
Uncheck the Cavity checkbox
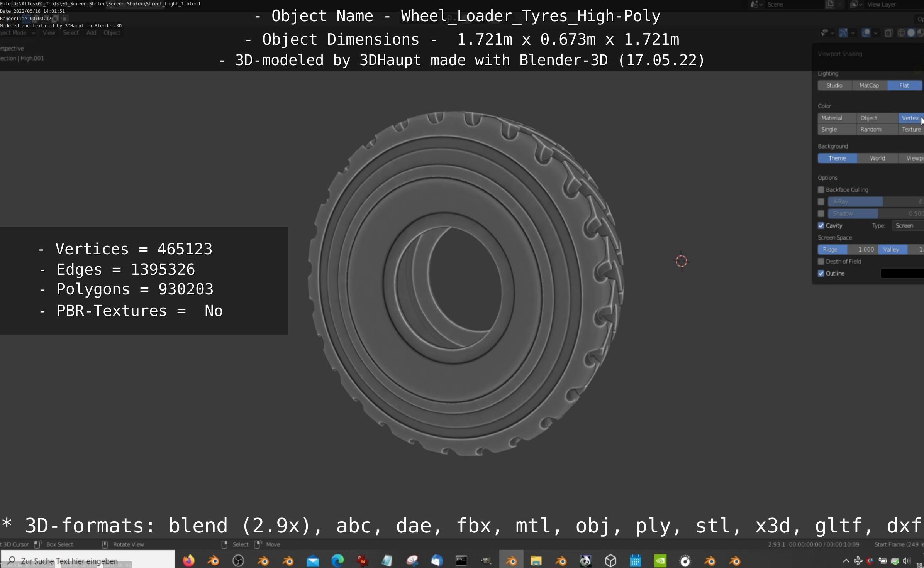coord(821,225)
